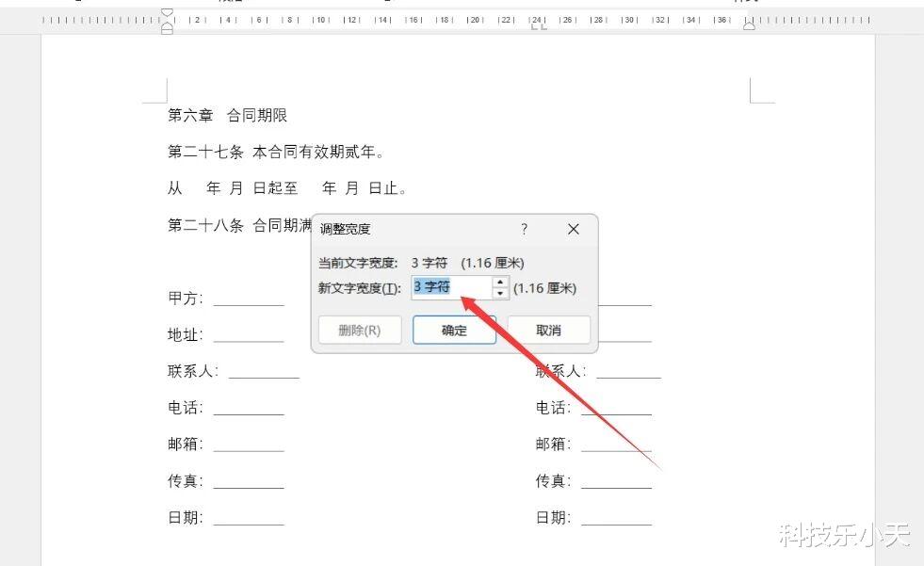Click the help question mark in 调整宽度 dialog

tap(524, 229)
